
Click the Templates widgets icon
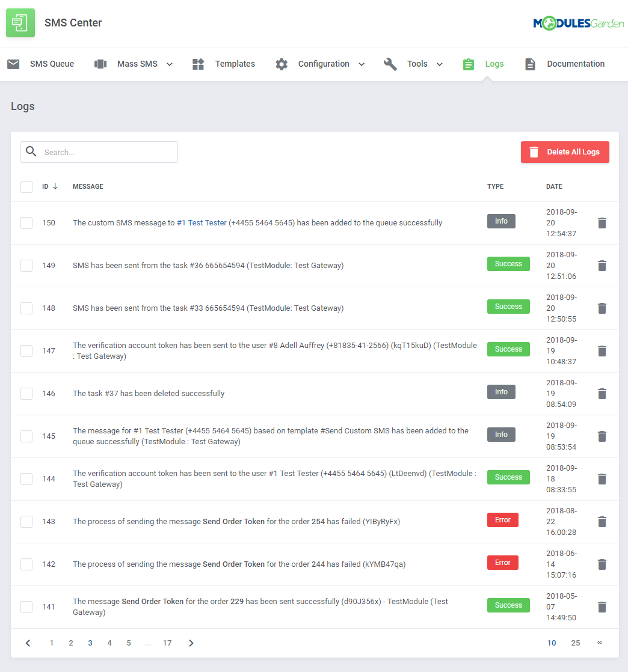198,64
